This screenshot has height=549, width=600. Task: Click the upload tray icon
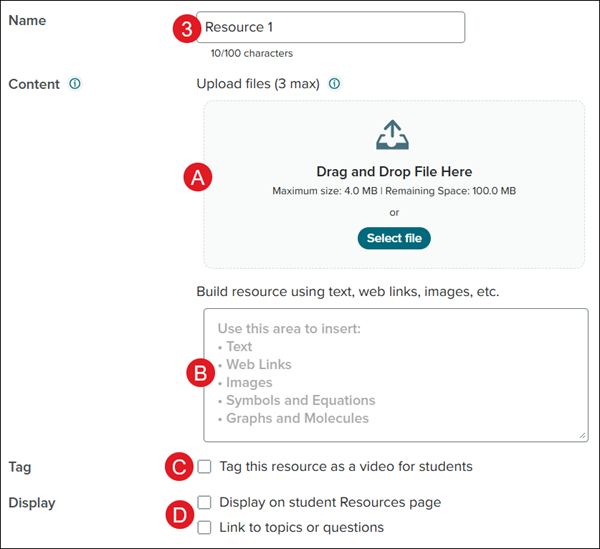393,135
